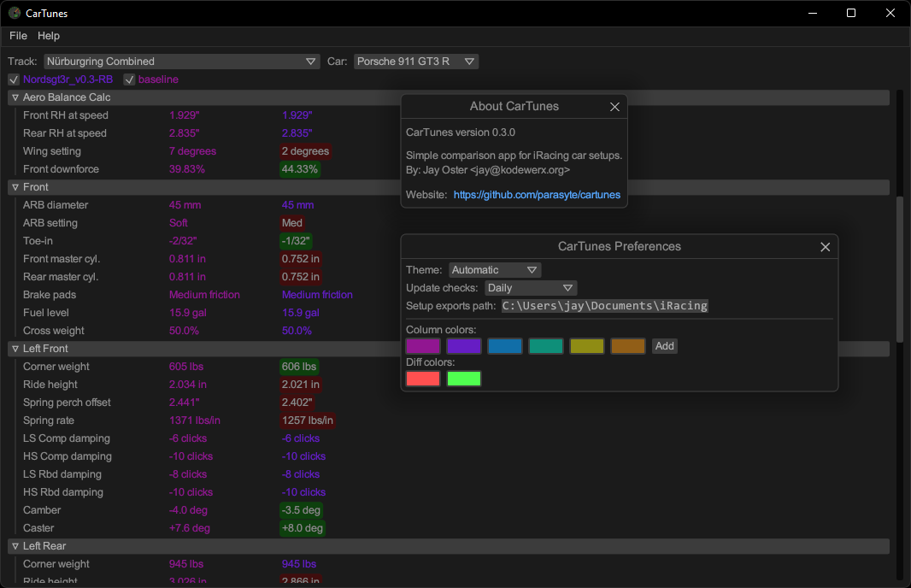Image resolution: width=911 pixels, height=588 pixels.
Task: Collapse the Aero Balance Calc section
Action: (x=15, y=97)
